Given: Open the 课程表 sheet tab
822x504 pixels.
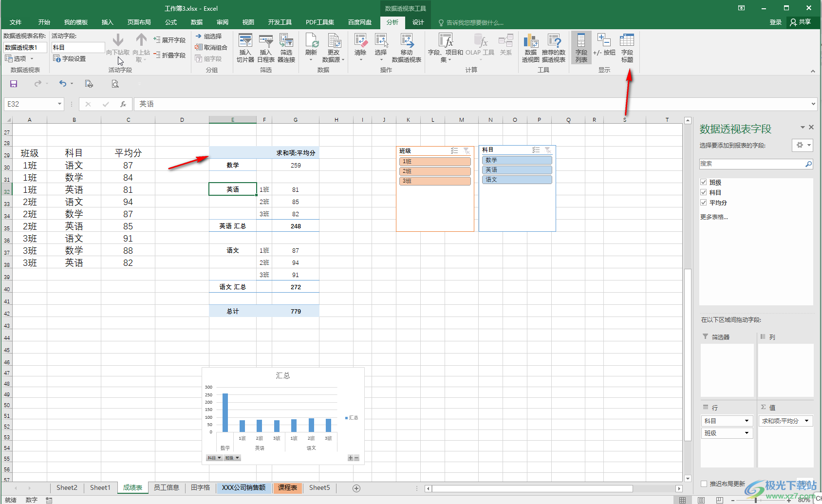Looking at the screenshot, I should pos(288,487).
